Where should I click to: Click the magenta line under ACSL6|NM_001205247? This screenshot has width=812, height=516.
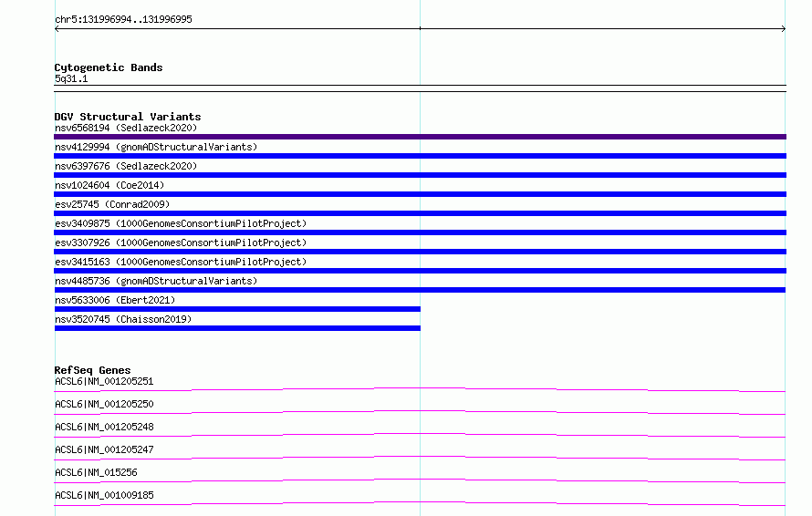pos(420,458)
